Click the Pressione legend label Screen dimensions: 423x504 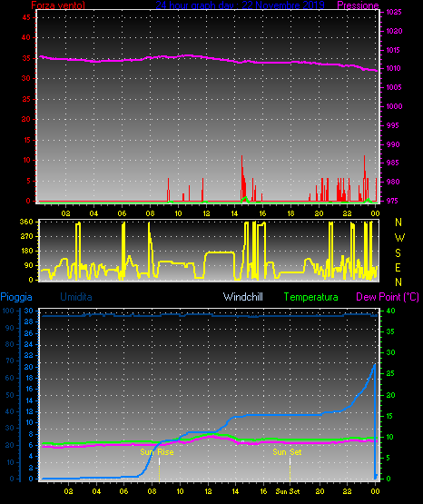click(358, 5)
